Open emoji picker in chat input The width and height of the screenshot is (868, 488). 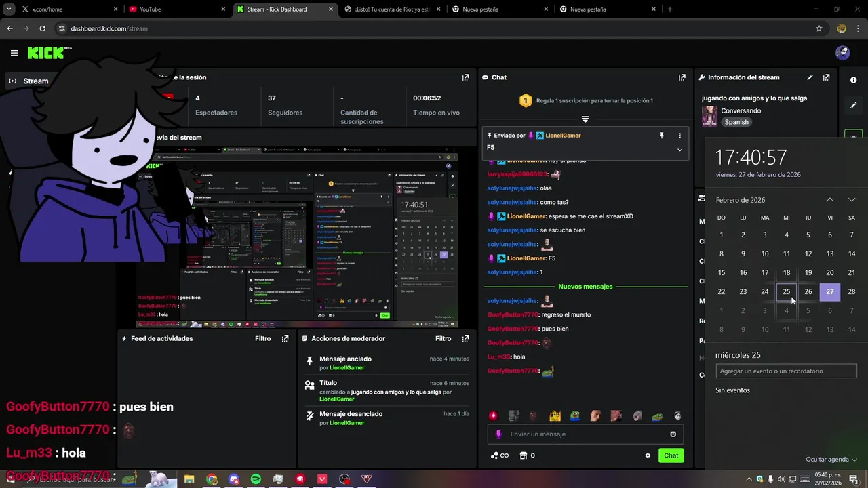tap(673, 434)
